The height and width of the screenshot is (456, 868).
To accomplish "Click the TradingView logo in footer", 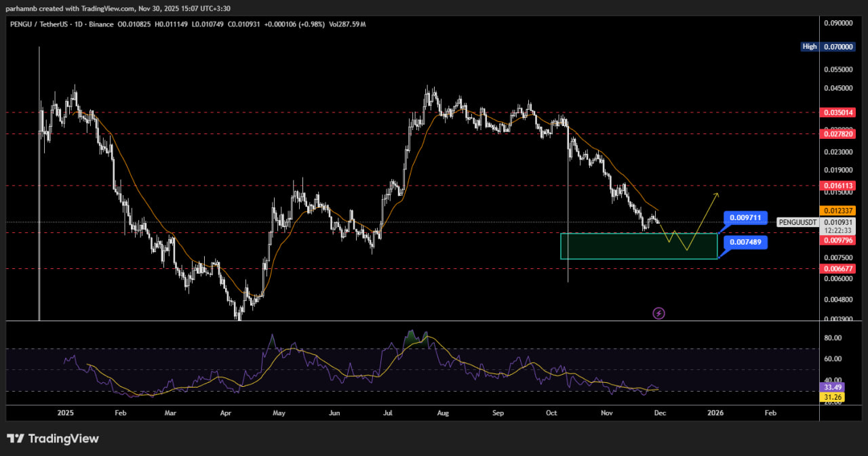I will tap(53, 438).
